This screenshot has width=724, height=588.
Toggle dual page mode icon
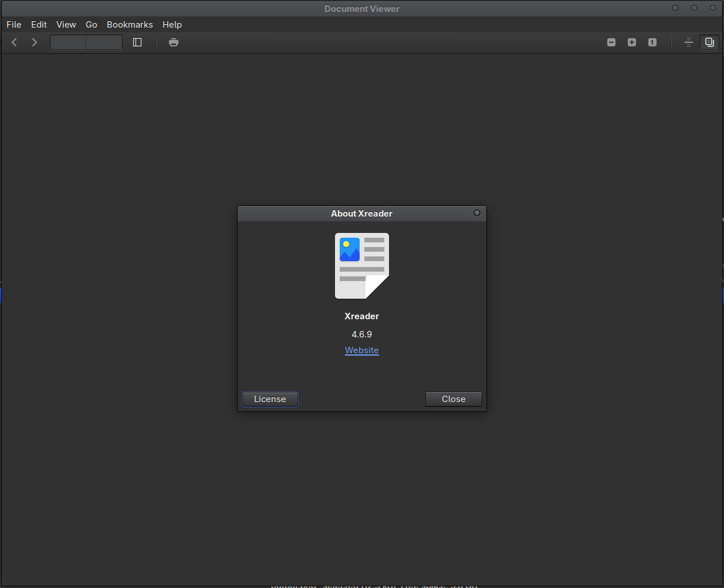(709, 42)
